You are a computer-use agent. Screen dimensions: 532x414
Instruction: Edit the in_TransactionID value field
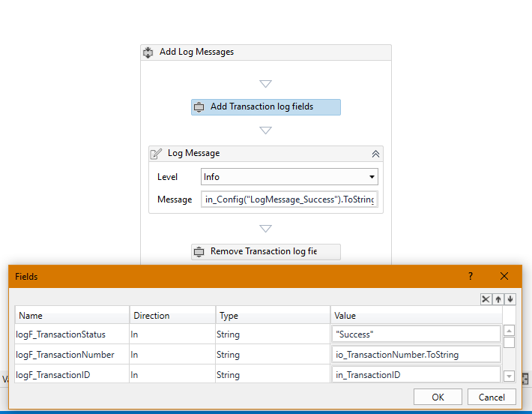pos(416,374)
